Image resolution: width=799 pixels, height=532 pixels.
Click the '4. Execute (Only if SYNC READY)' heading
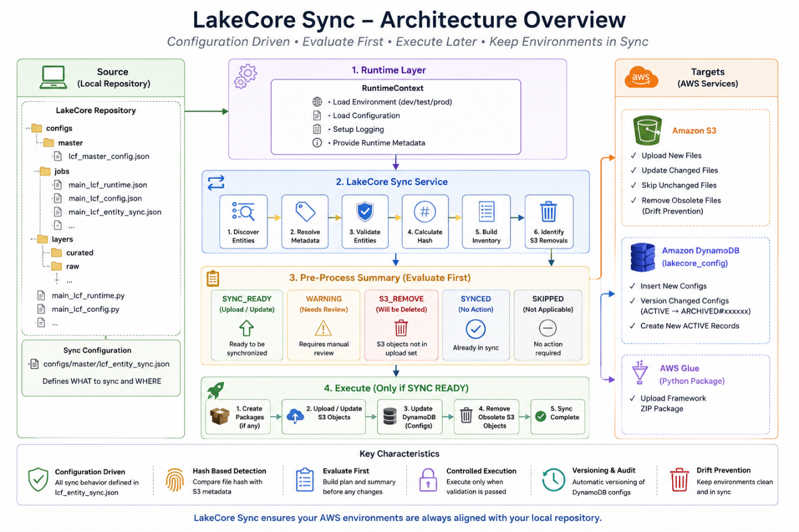point(396,388)
